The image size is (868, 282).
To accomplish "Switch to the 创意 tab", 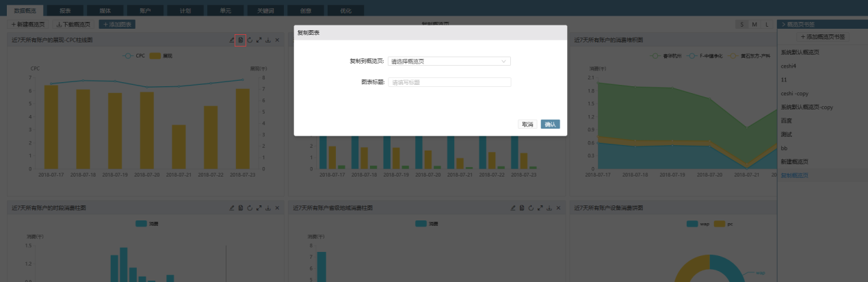I will pos(304,10).
